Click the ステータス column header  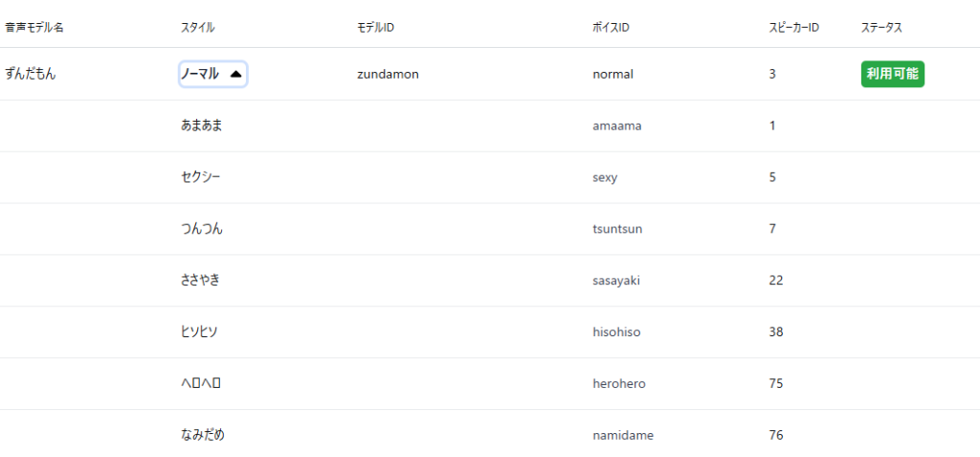click(x=881, y=28)
